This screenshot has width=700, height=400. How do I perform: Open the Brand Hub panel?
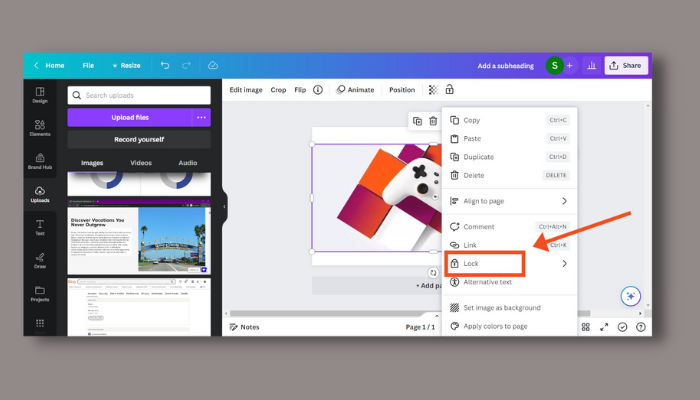40,161
